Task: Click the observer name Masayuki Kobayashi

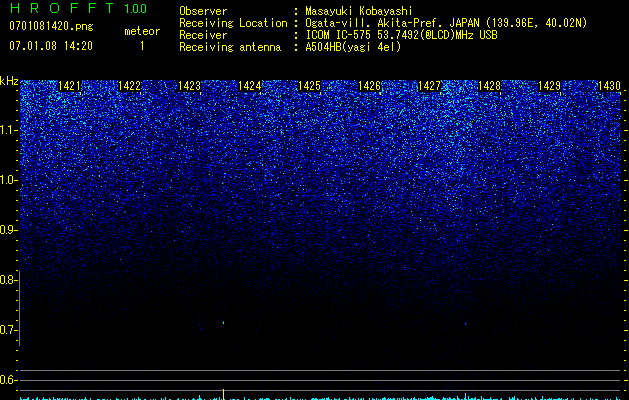Action: [x=359, y=11]
